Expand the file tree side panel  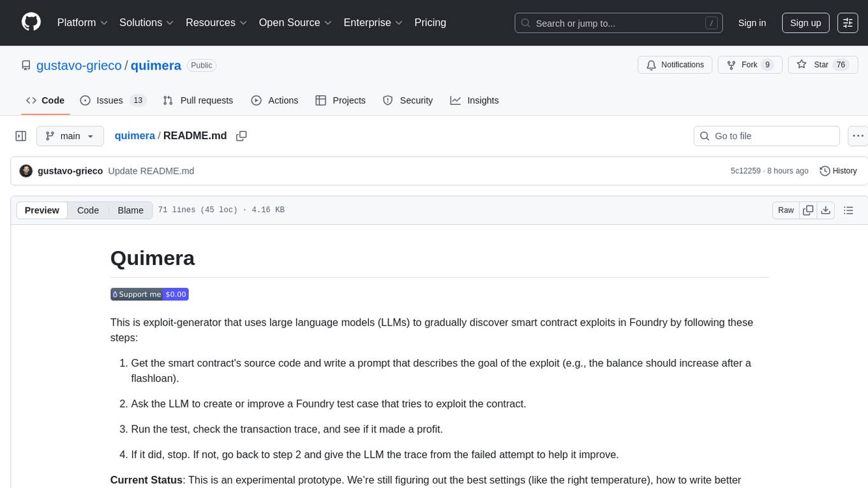(x=21, y=136)
